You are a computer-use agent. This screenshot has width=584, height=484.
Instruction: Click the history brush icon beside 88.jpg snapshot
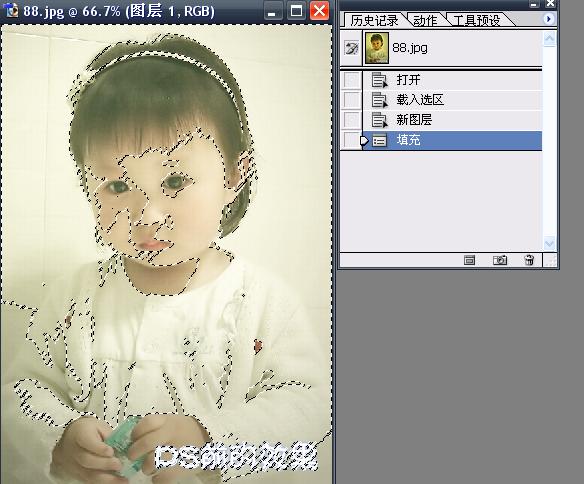(351, 48)
